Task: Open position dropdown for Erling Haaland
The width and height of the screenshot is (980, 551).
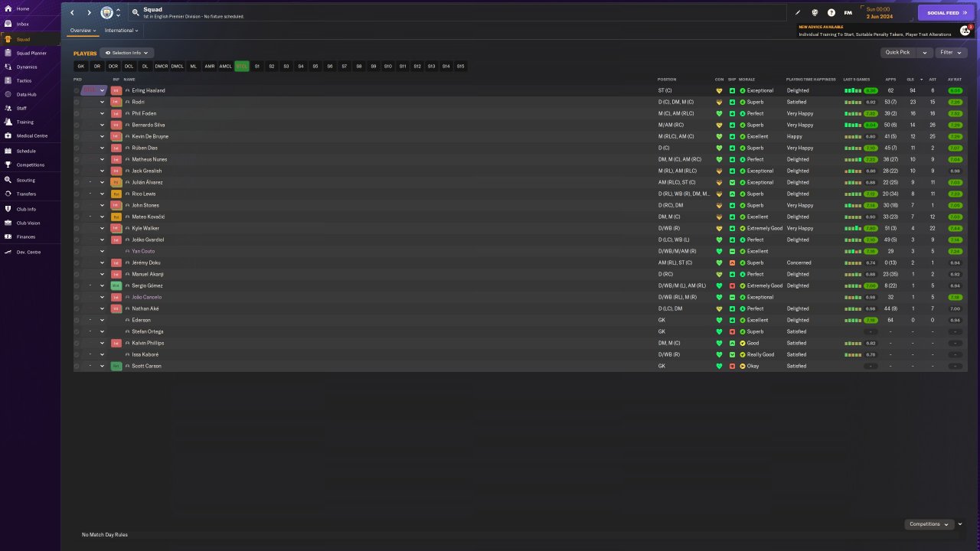Action: [102, 90]
